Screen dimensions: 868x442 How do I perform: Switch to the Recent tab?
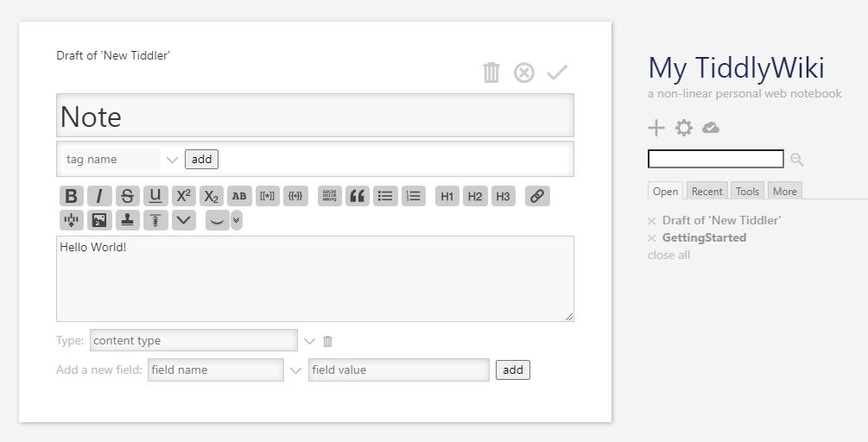706,192
